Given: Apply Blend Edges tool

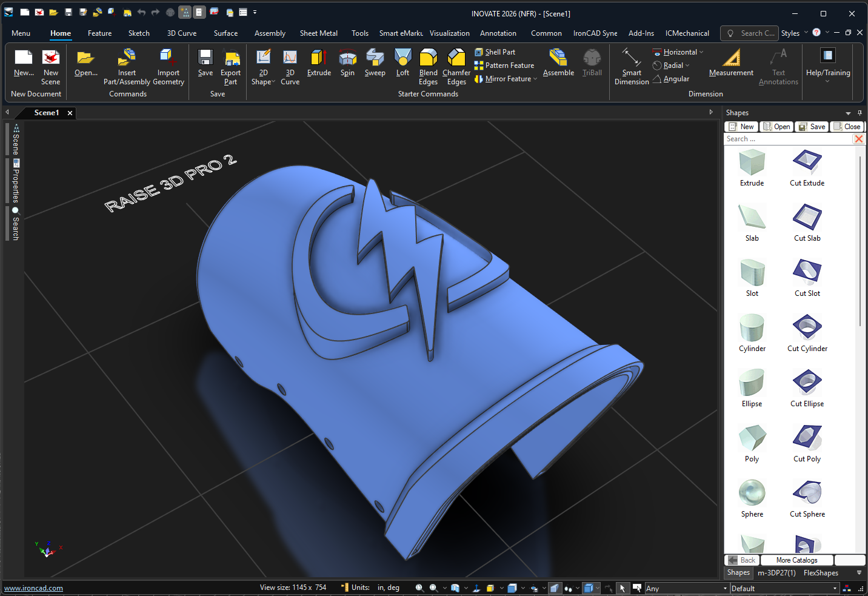Looking at the screenshot, I should (x=428, y=67).
